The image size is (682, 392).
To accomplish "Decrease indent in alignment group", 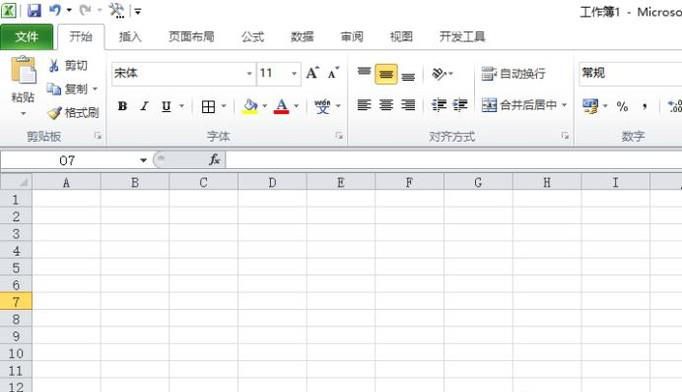I will (x=439, y=105).
